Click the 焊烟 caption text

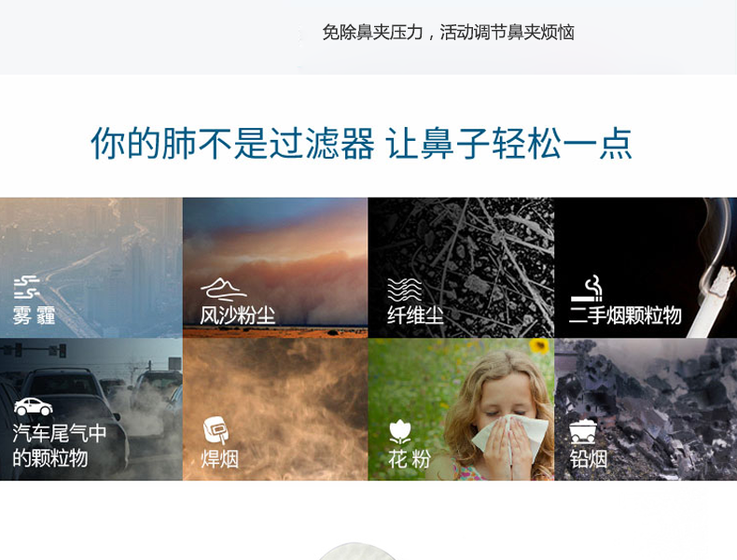[x=219, y=459]
